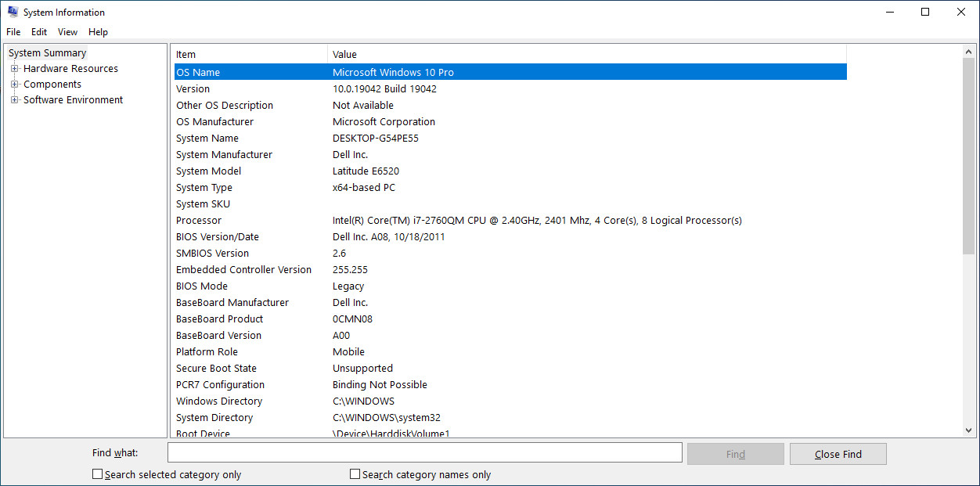Select the Other OS Description row
980x486 pixels.
click(510, 105)
